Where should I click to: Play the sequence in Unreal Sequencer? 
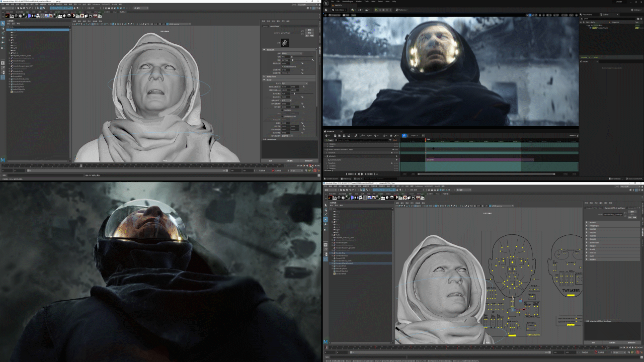[362, 174]
